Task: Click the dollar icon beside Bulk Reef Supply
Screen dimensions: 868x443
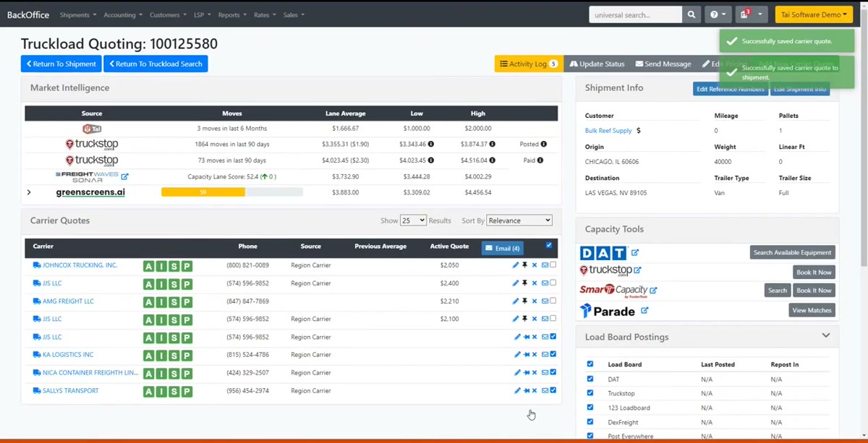Action: [639, 131]
